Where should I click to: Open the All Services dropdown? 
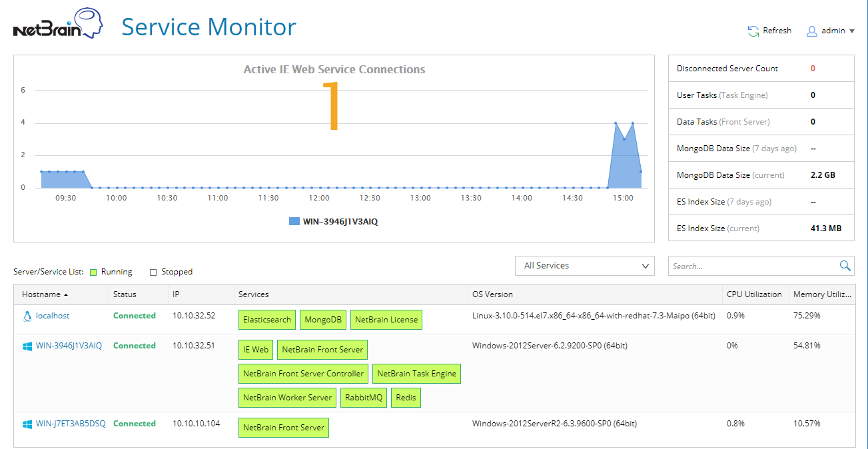click(585, 266)
